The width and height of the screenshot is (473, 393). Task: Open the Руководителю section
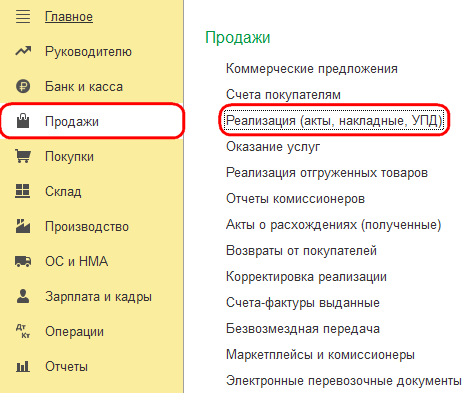[x=88, y=52]
